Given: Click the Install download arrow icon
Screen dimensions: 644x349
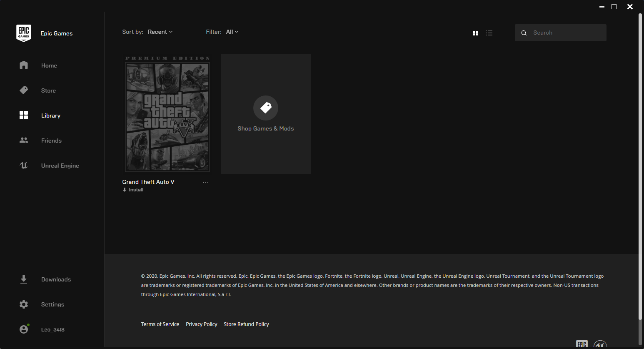Looking at the screenshot, I should [x=125, y=190].
